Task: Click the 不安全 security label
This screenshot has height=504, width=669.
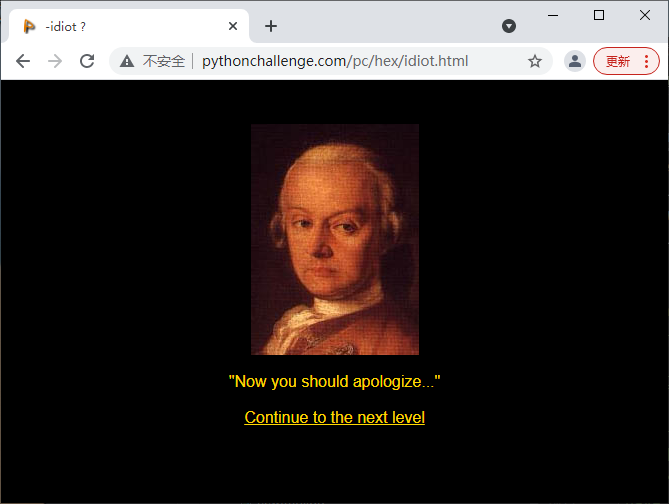Action: (164, 61)
